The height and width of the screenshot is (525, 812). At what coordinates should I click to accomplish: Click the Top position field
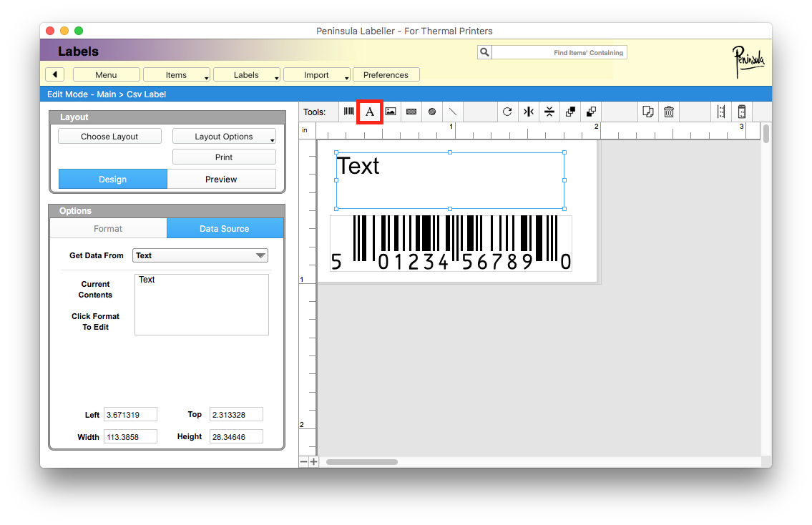[x=236, y=415]
